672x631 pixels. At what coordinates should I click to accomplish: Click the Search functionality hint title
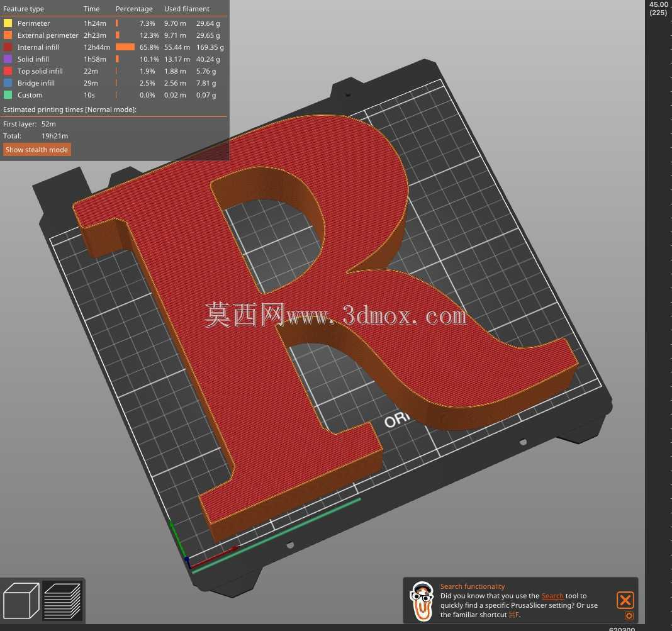[473, 586]
